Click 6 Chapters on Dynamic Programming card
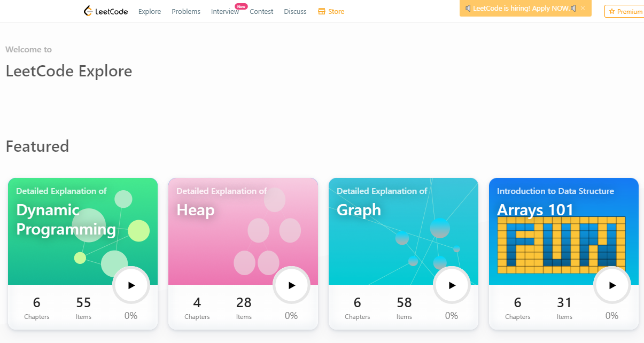The height and width of the screenshot is (343, 644). (37, 308)
